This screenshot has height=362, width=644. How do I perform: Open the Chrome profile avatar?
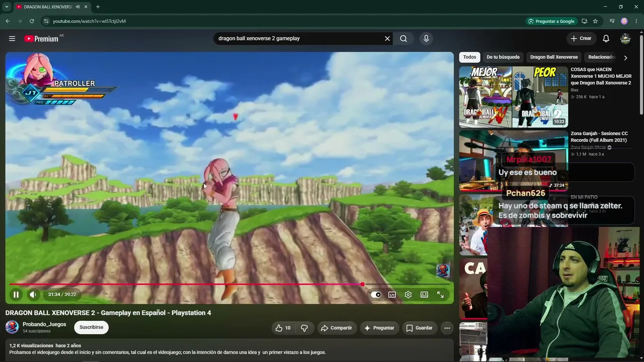[624, 21]
